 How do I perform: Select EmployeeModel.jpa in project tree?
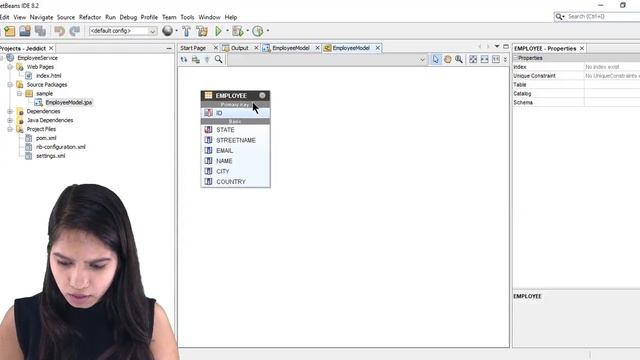click(69, 102)
